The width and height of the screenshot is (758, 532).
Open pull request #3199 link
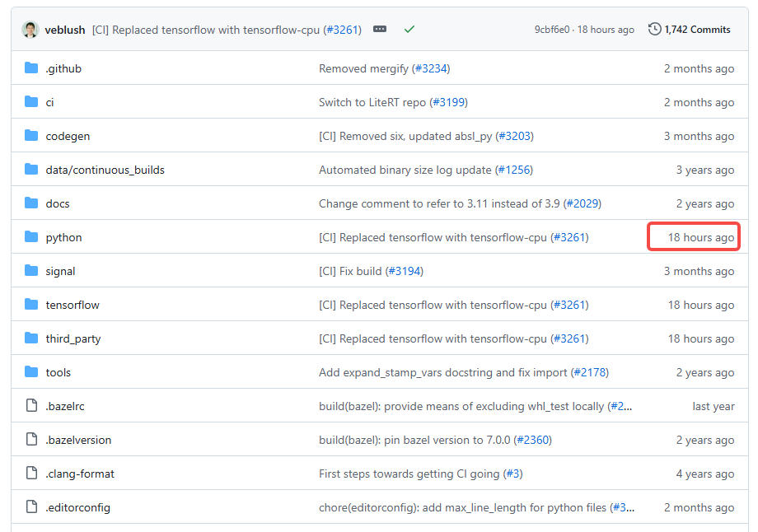tap(448, 102)
